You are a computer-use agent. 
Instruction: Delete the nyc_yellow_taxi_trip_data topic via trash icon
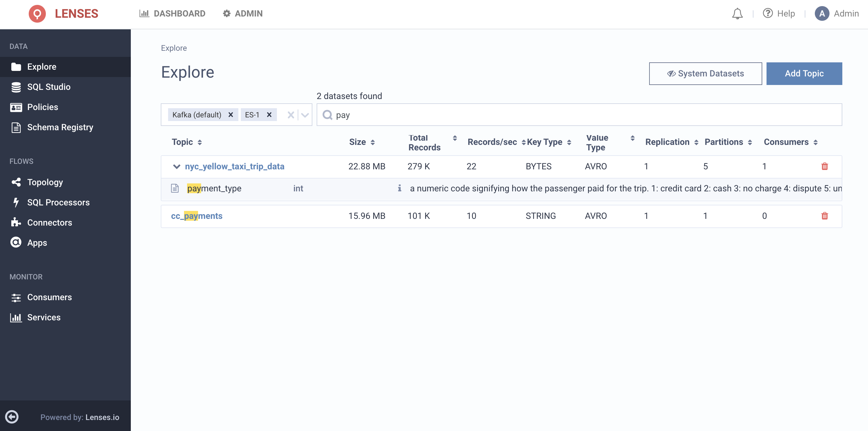(824, 166)
